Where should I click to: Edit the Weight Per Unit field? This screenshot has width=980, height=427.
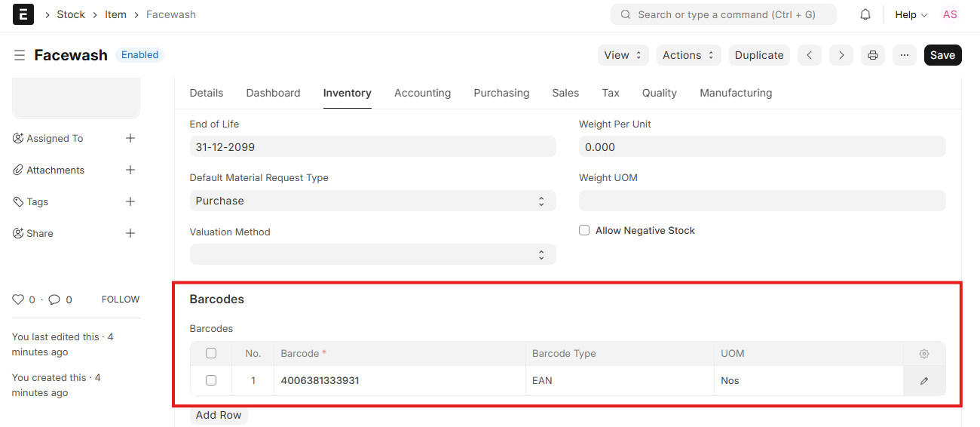point(762,146)
